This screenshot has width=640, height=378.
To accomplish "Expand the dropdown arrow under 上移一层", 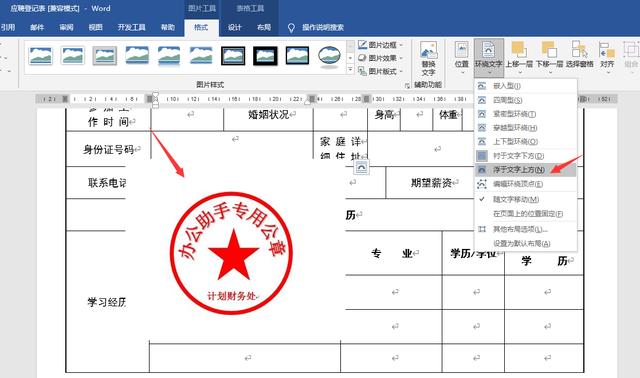I will pos(520,73).
